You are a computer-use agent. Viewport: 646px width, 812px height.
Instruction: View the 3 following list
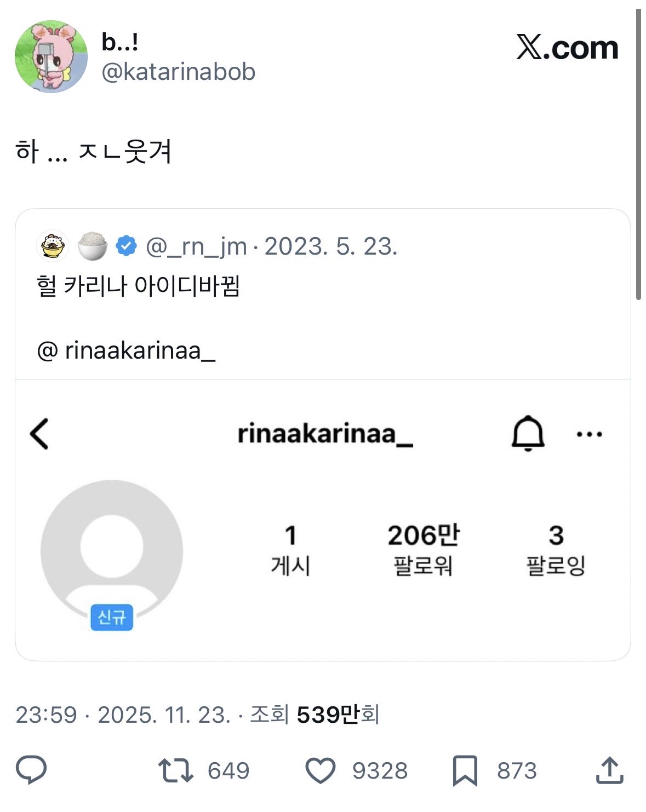tap(556, 549)
